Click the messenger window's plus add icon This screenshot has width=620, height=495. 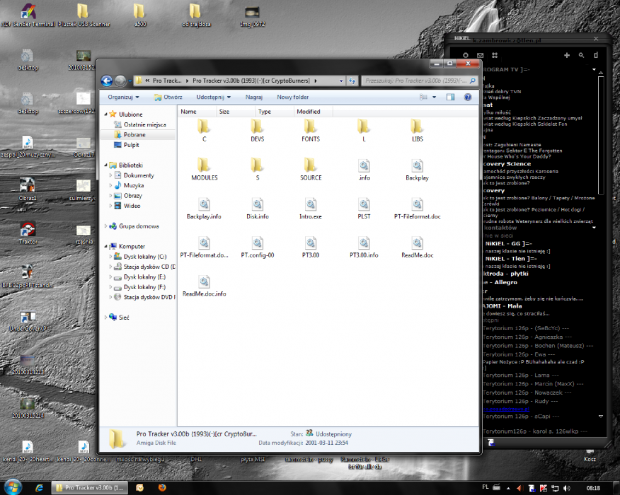tap(567, 55)
